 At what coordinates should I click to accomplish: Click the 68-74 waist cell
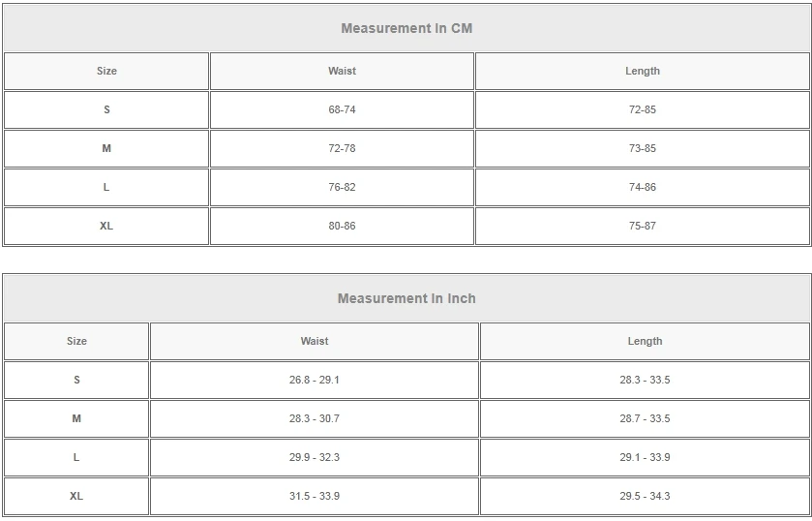(x=342, y=109)
